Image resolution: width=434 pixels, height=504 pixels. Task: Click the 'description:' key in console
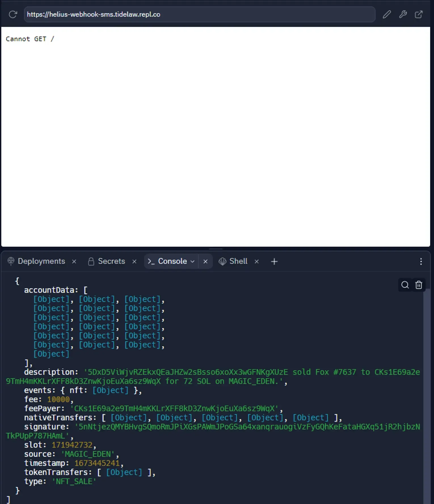(51, 372)
